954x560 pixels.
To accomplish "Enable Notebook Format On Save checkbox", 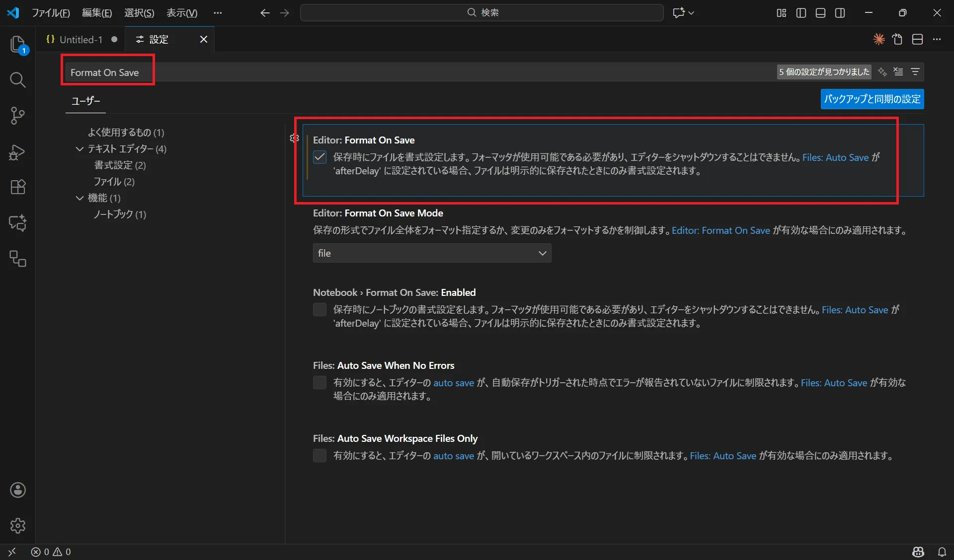I will pyautogui.click(x=319, y=310).
